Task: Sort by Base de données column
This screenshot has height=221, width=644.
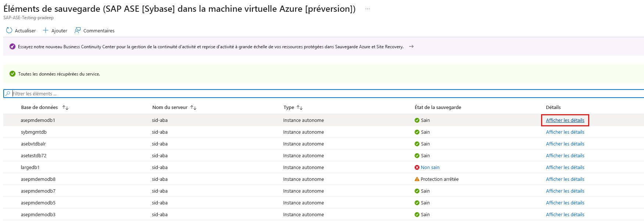Action: tap(65, 108)
